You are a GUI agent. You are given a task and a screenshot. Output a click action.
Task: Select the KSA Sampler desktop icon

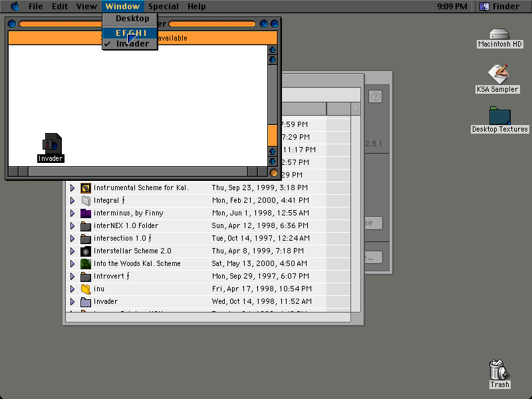point(497,74)
